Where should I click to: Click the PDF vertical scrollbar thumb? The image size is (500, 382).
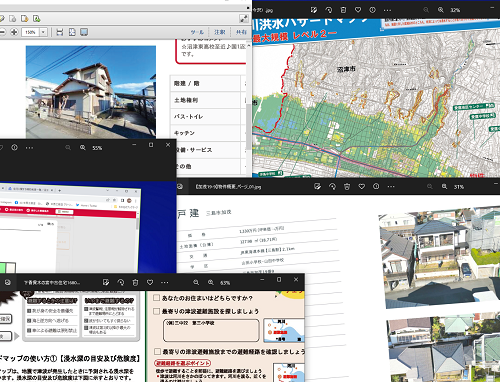point(249,127)
